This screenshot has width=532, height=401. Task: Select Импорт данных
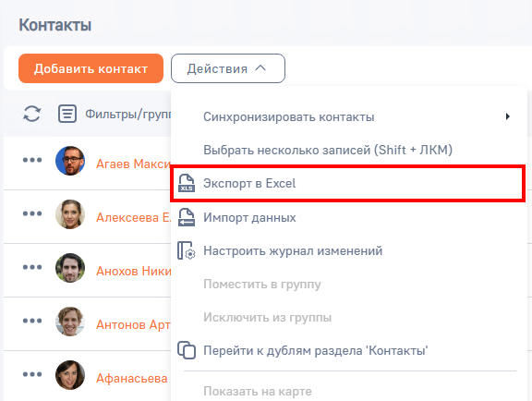tap(348, 217)
